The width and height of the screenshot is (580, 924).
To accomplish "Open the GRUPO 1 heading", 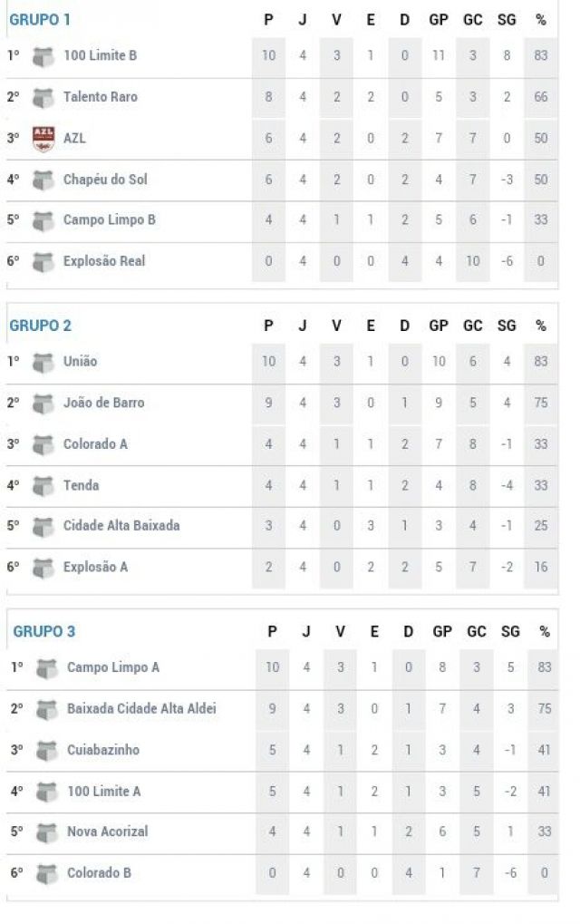I will tap(40, 19).
